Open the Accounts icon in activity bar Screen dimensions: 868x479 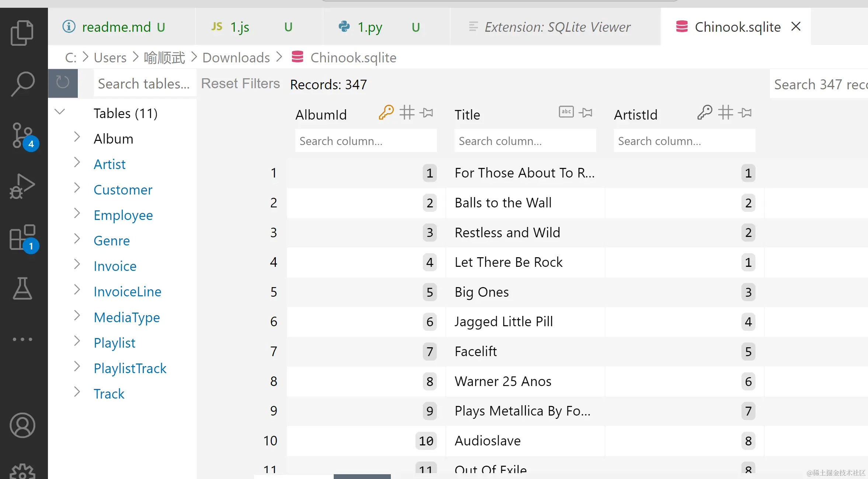22,425
